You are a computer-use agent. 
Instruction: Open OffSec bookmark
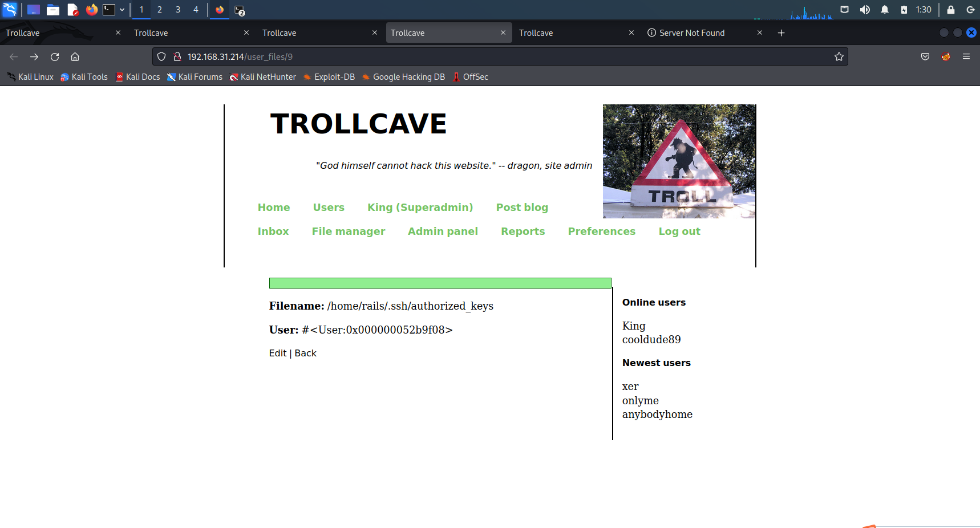click(470, 77)
